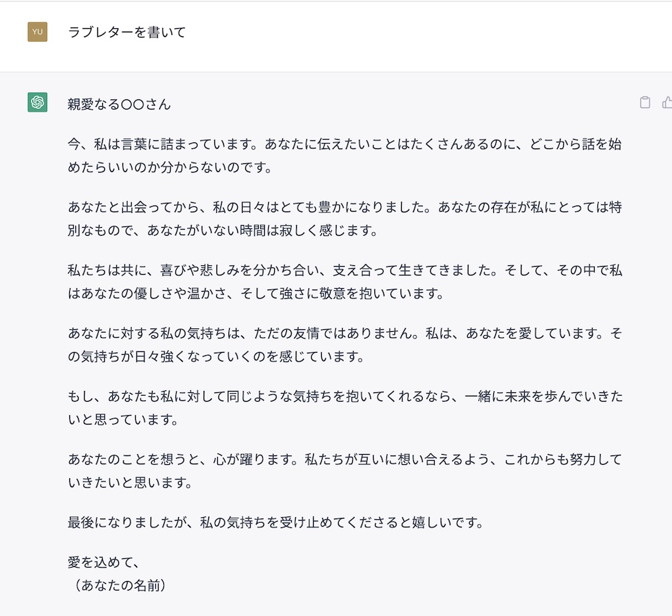This screenshot has width=672, height=616.
Task: Click the line starting "今、私は言葉に詰まっています"
Action: click(x=345, y=143)
